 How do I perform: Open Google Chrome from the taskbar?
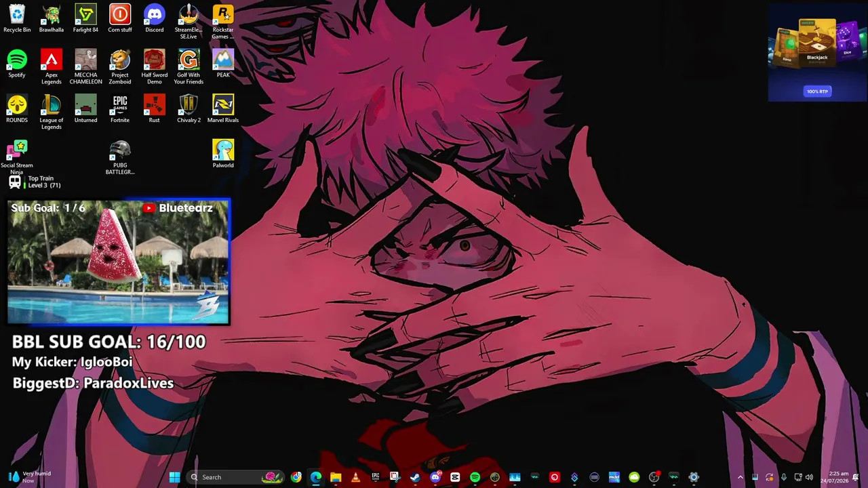(x=296, y=477)
